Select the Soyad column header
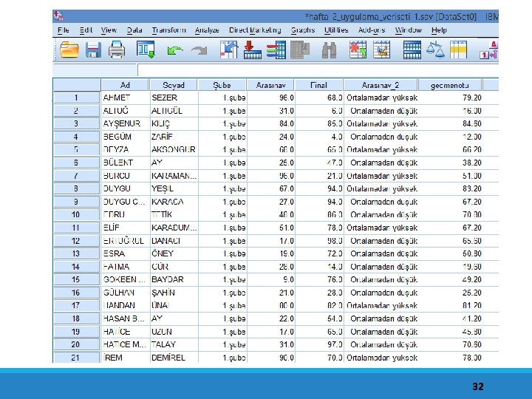Image resolution: width=532 pixels, height=399 pixels. click(174, 85)
